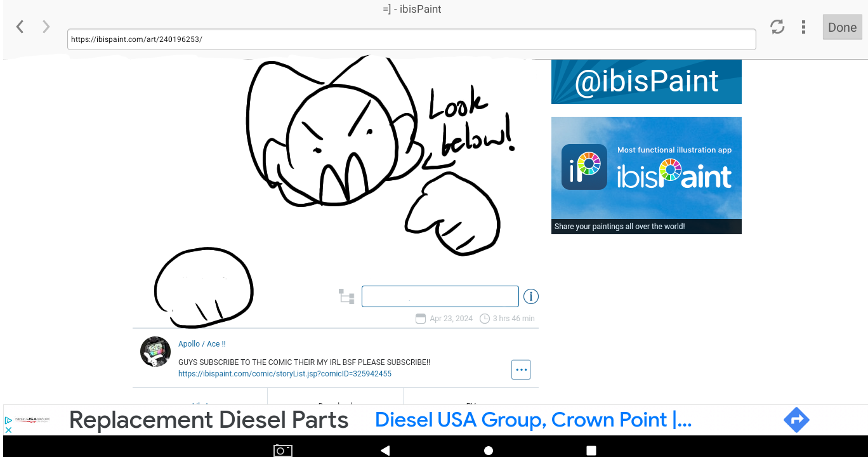Reload the page with the refresh icon
Screen dimensions: 868x457
[777, 27]
